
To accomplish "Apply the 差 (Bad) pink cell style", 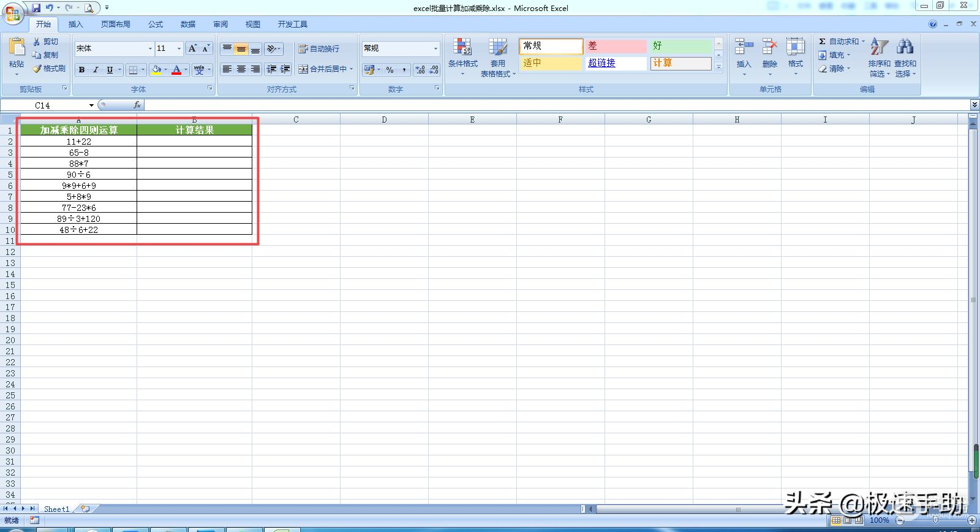I will pos(615,46).
